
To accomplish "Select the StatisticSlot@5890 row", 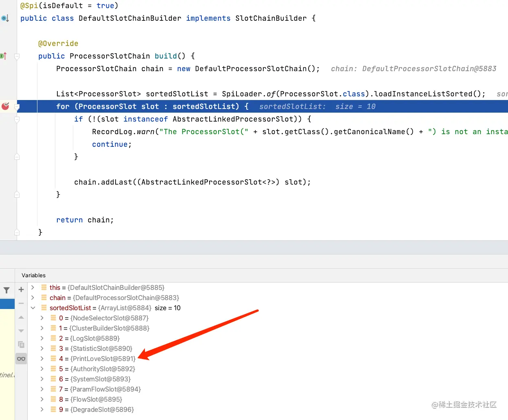I will coord(268,348).
